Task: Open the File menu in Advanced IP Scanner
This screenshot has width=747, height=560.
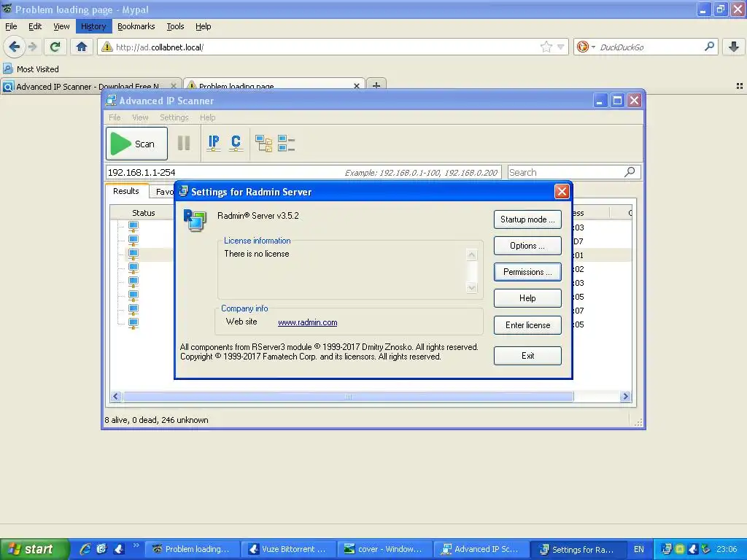Action: coord(115,117)
